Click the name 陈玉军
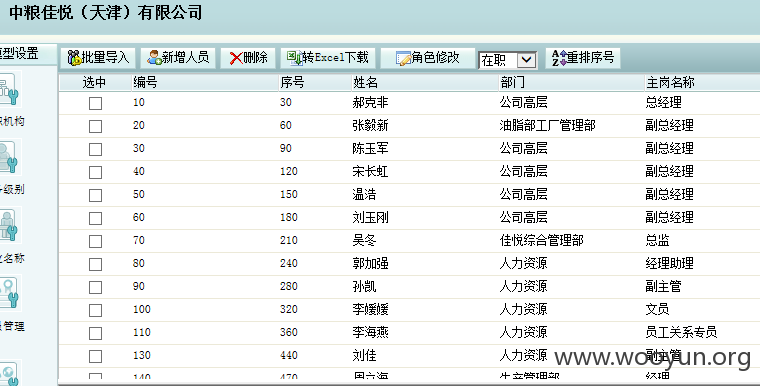This screenshot has width=760, height=386. [x=370, y=148]
